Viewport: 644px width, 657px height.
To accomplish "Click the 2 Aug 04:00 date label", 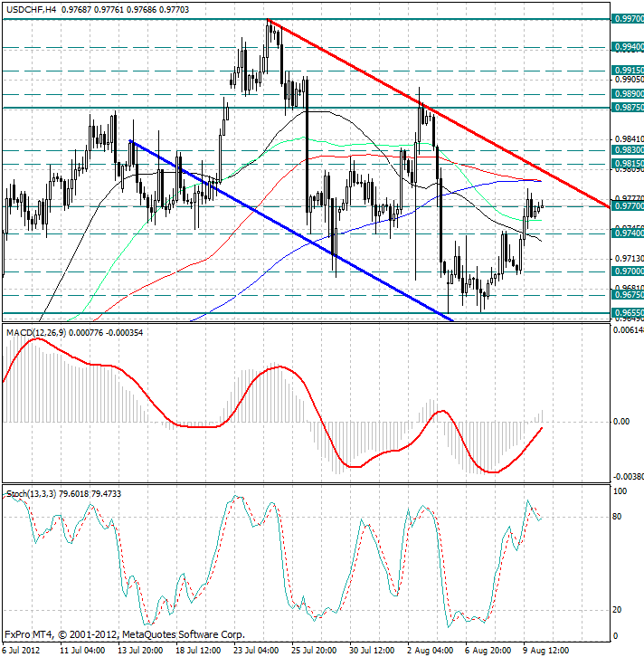I will [430, 651].
